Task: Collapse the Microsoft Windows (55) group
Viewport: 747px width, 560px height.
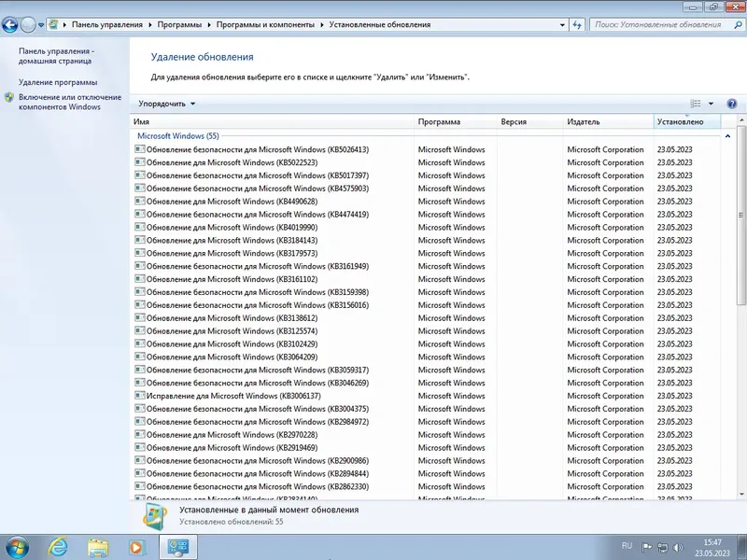Action: [727, 136]
